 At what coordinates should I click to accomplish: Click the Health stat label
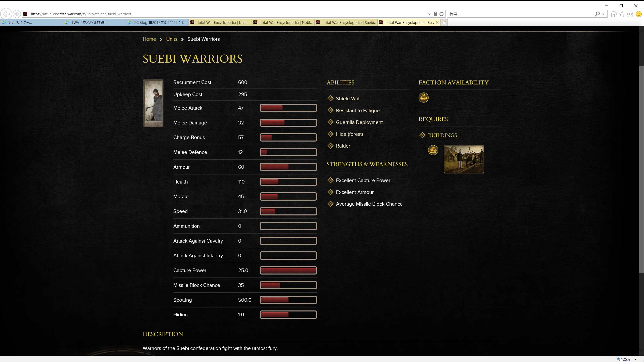[x=180, y=182]
